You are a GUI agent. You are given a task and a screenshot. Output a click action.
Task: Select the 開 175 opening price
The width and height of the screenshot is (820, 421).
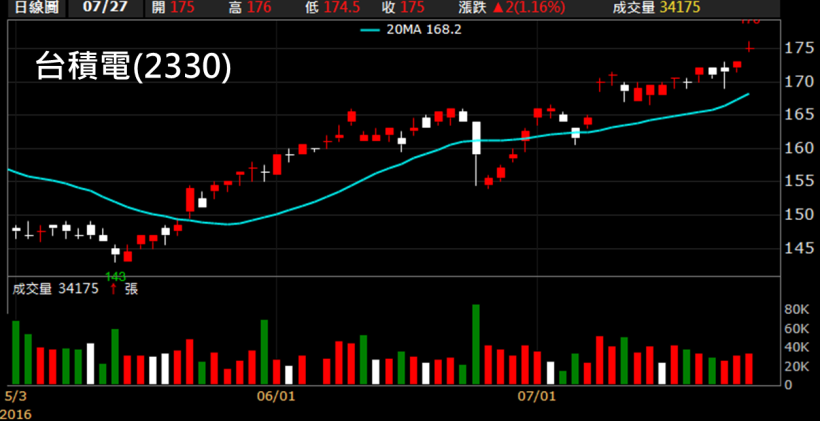click(x=172, y=8)
